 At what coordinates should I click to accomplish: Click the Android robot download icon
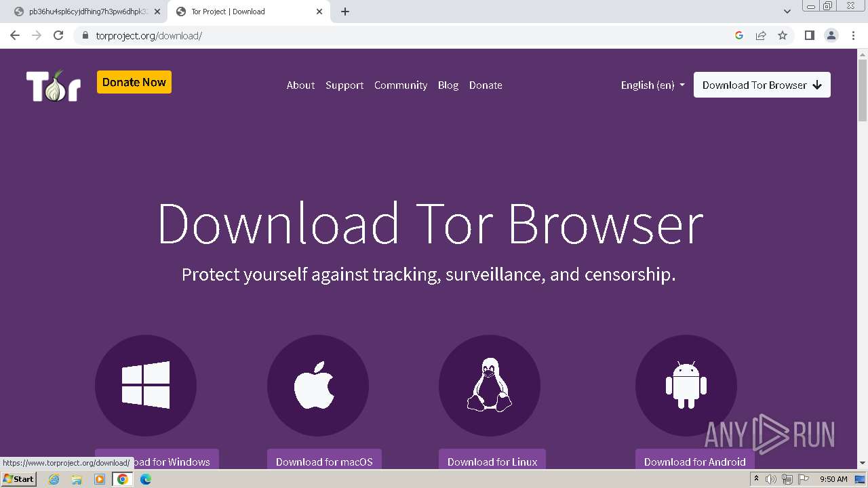pos(686,385)
